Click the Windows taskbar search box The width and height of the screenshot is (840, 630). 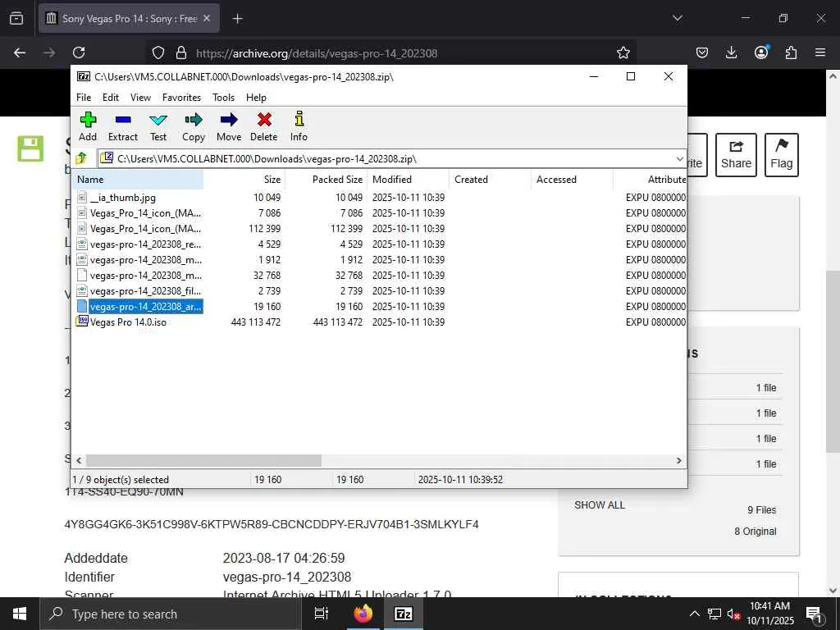[171, 614]
